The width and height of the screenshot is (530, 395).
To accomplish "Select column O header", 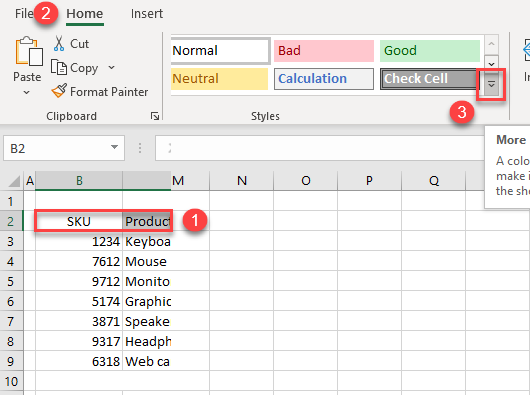I will point(306,181).
